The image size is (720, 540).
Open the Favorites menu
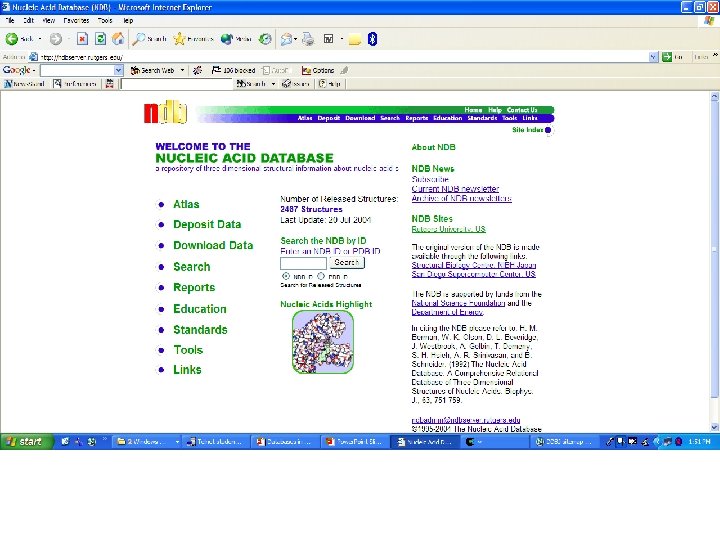tap(76, 21)
